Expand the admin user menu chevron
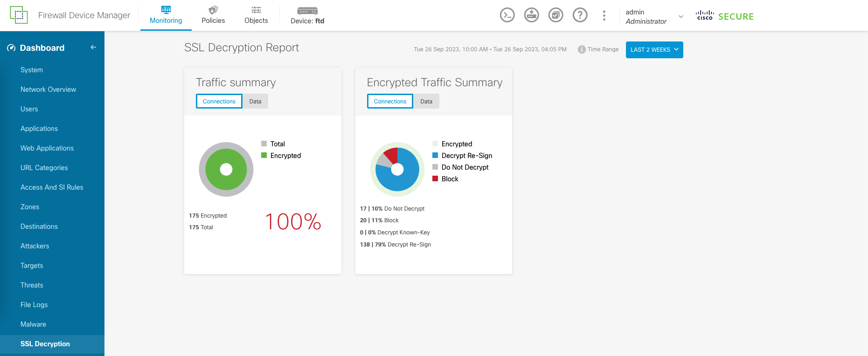This screenshot has width=868, height=356. (681, 17)
